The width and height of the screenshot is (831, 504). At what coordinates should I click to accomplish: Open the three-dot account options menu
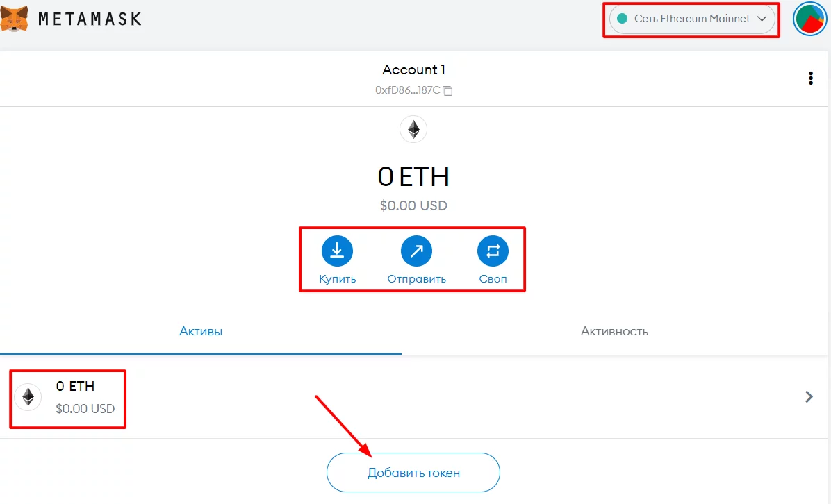(810, 78)
